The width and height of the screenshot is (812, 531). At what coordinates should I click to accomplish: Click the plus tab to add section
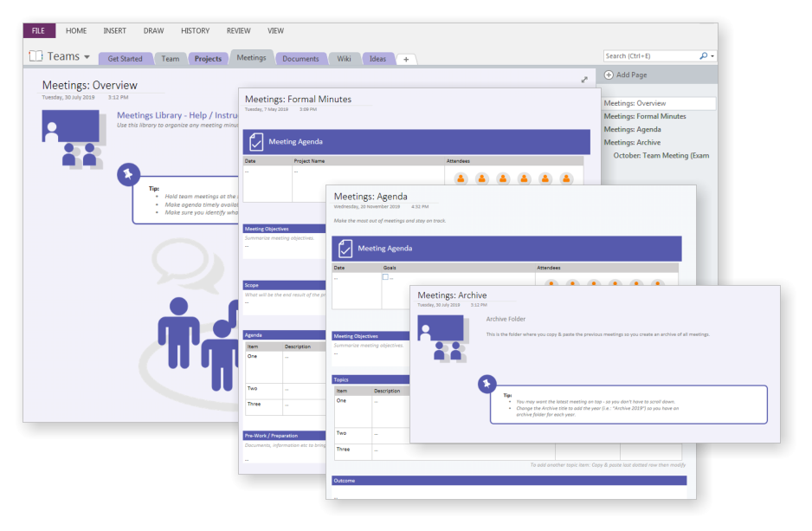pos(406,60)
